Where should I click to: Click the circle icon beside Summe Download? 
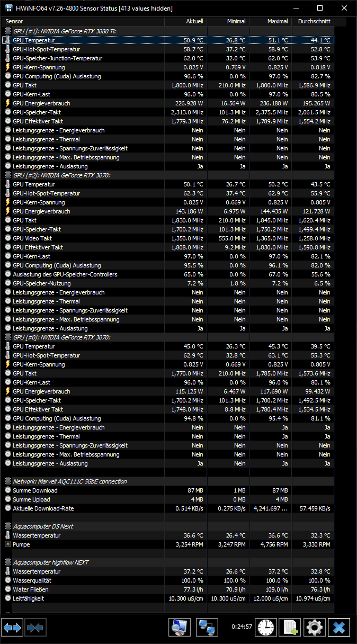point(8,490)
